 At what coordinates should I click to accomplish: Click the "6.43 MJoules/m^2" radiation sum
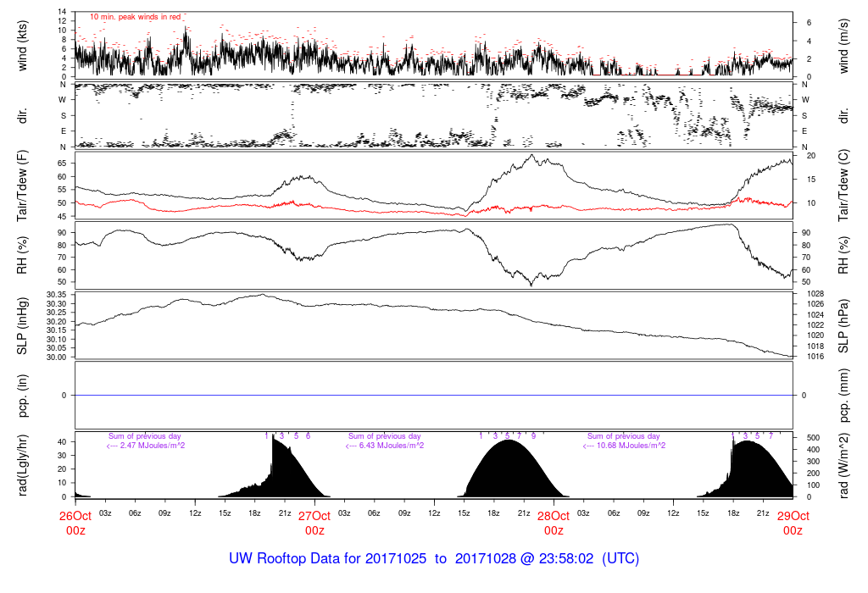(392, 446)
